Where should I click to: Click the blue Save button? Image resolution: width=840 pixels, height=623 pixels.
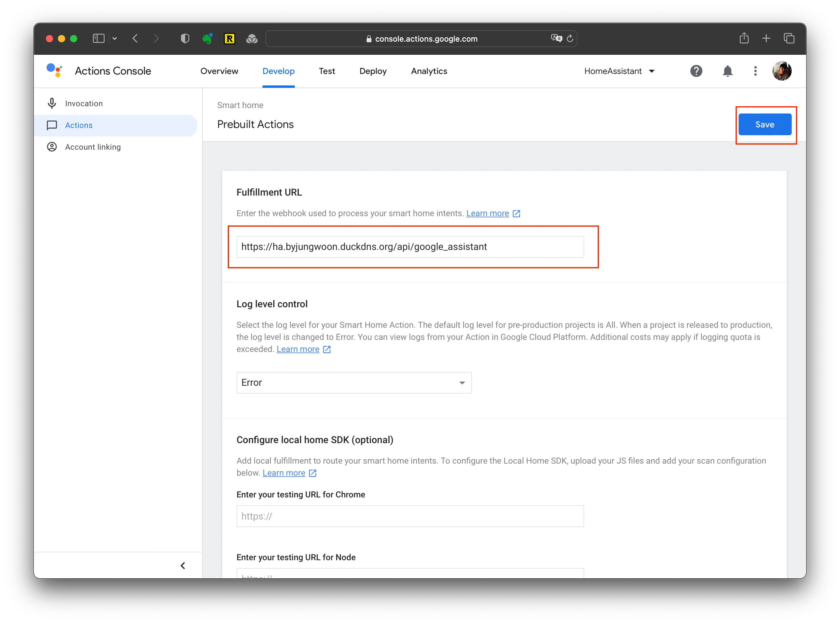click(765, 124)
